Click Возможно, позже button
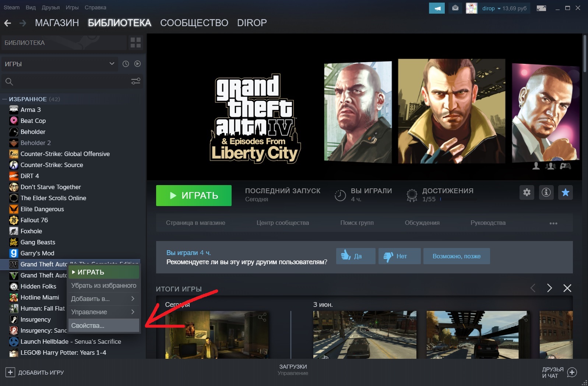The height and width of the screenshot is (386, 588). coord(457,256)
